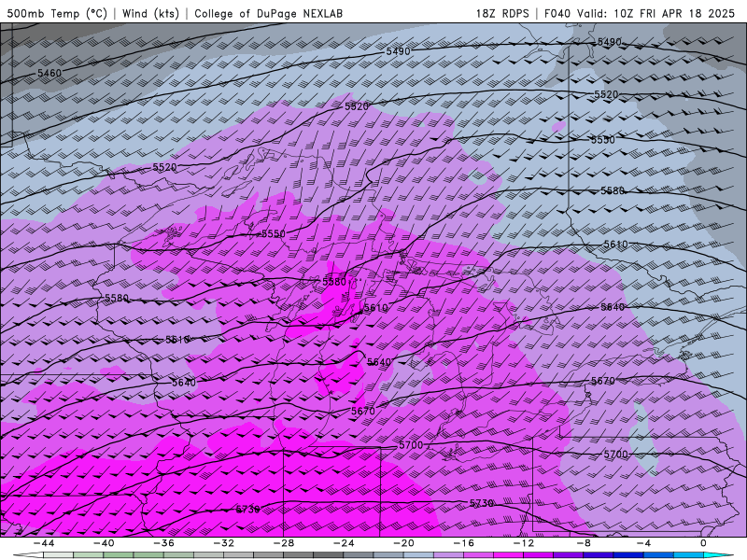Click the "18Z RDPS" model run label
This screenshot has width=747, height=560.
(502, 13)
